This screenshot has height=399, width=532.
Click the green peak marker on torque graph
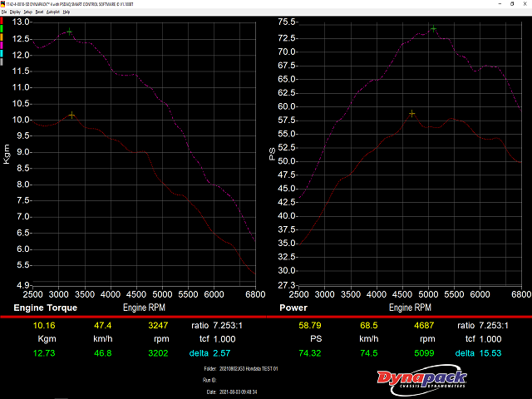pyautogui.click(x=69, y=32)
